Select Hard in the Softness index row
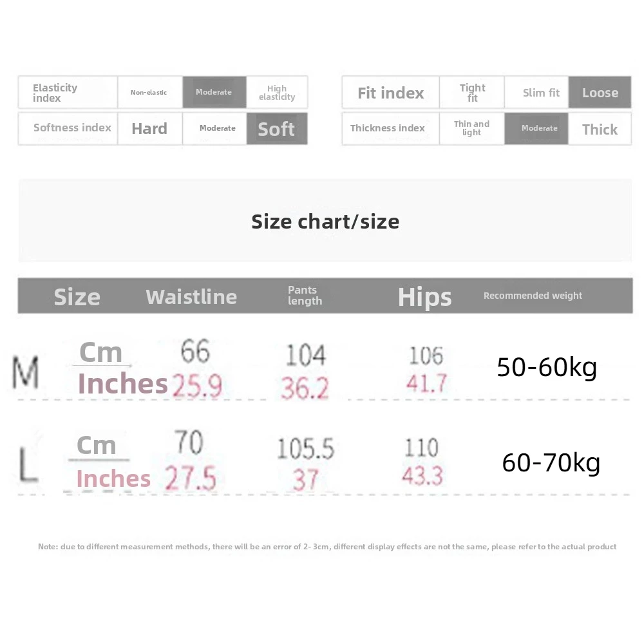This screenshot has width=644, height=644. click(149, 129)
